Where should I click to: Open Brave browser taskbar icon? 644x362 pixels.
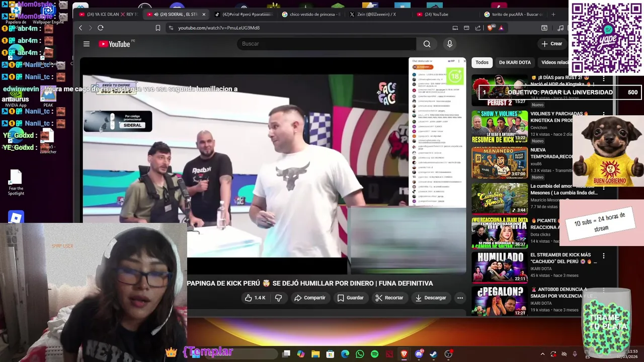404,354
